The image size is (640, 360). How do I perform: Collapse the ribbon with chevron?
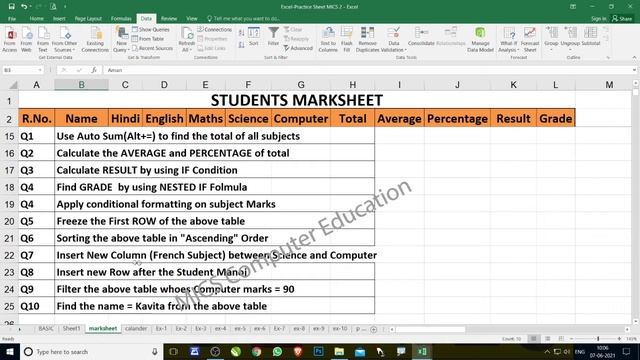[x=634, y=58]
